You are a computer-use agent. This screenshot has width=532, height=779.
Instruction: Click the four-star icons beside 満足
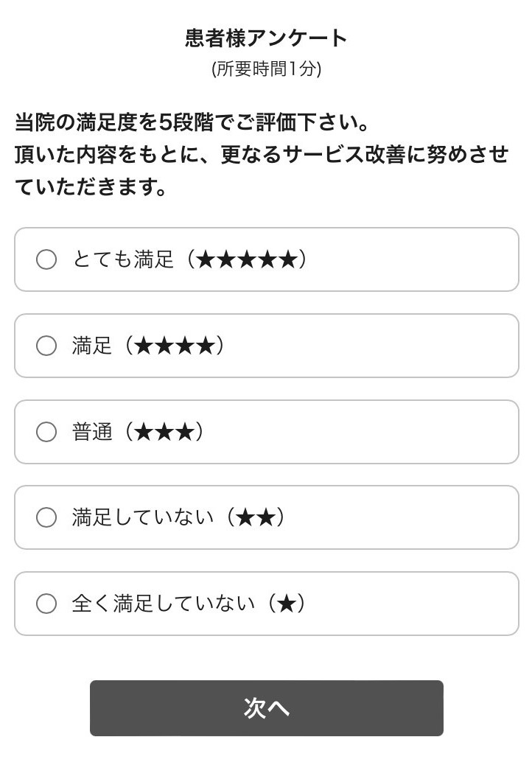pos(175,346)
